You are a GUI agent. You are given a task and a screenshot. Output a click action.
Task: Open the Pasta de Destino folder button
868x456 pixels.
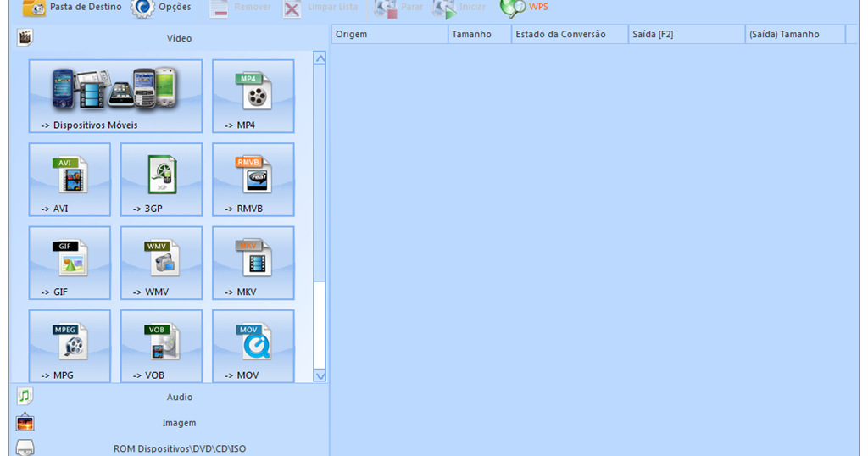tap(72, 7)
